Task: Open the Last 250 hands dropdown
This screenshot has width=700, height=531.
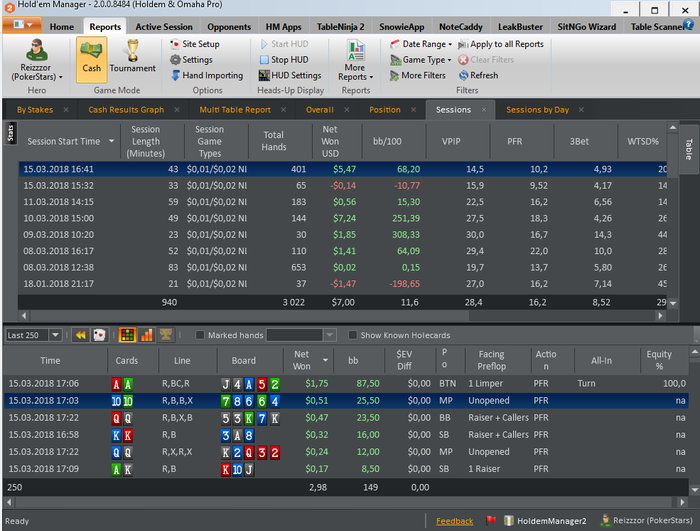Action: [x=55, y=335]
